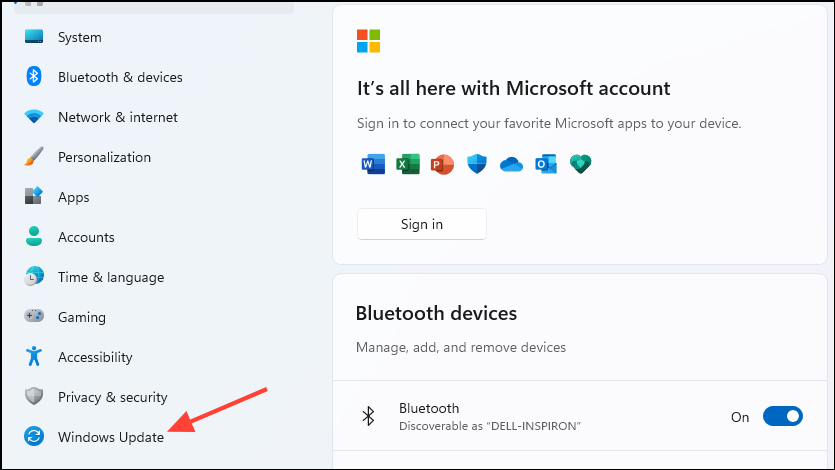Click the 'On' label beside Bluetooth toggle
This screenshot has height=470, width=835.
[740, 417]
